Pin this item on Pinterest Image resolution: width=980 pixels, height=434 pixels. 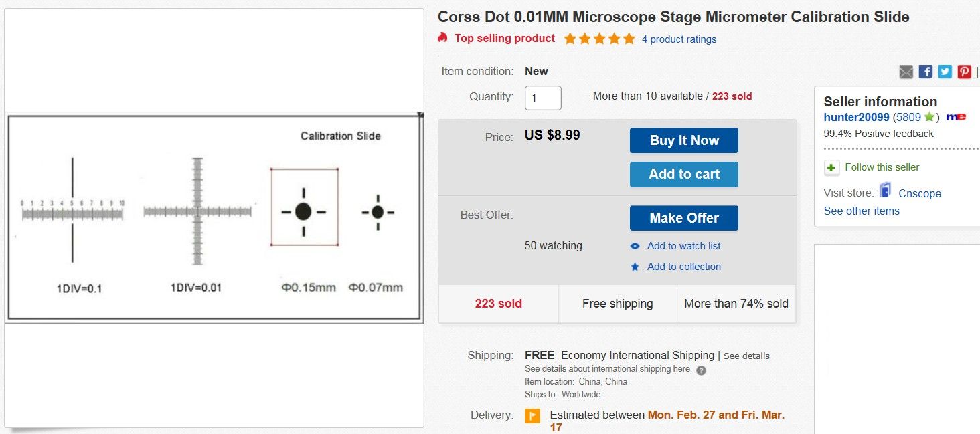click(964, 72)
